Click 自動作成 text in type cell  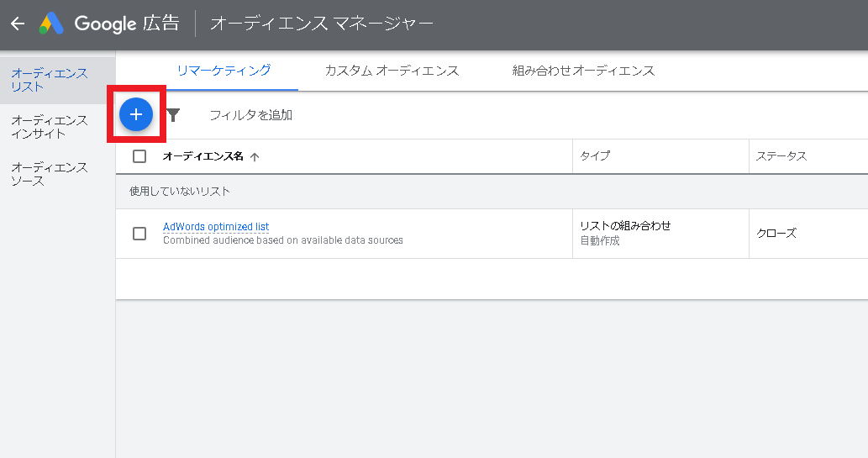coord(600,240)
